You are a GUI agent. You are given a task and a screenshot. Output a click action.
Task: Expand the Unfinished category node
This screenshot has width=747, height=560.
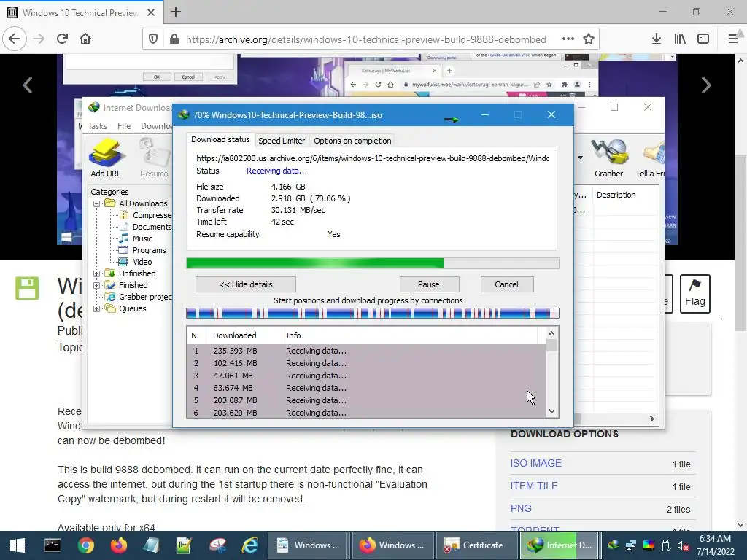pos(97,274)
